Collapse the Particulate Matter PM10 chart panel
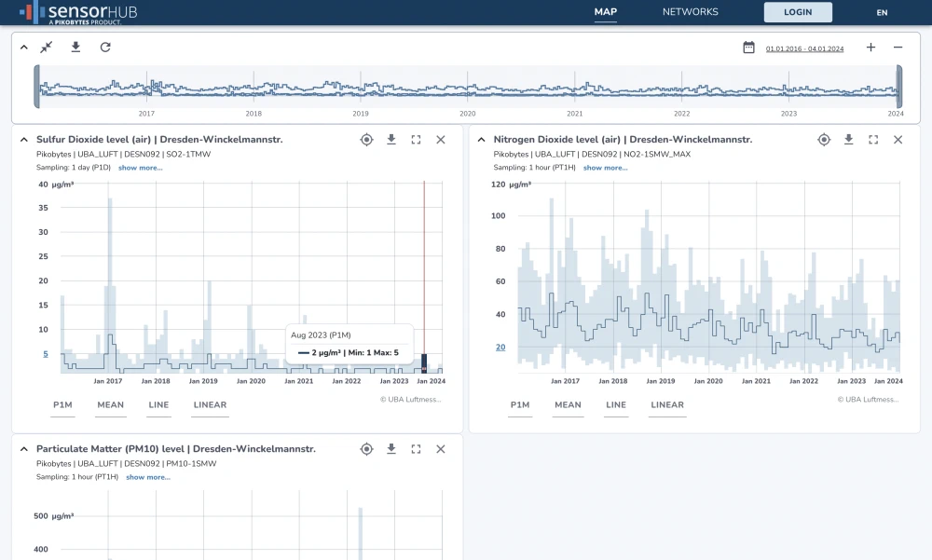The height and width of the screenshot is (560, 932). [24, 449]
